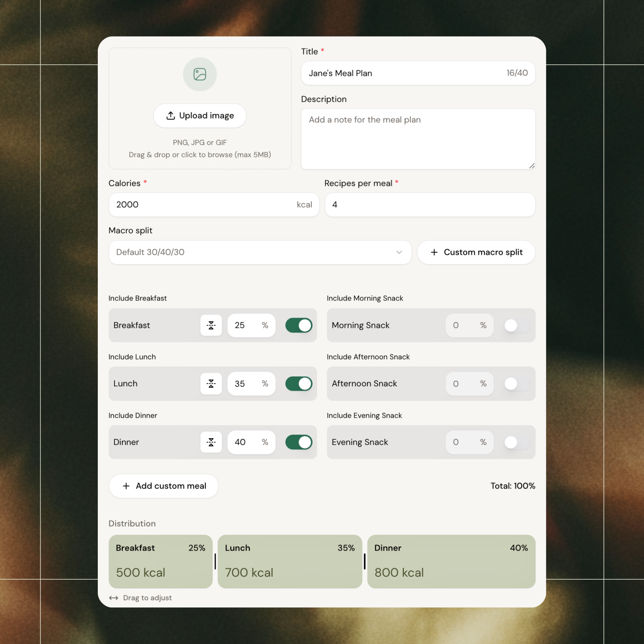Click the Breakfast auto-balance icon button
Viewport: 644px width, 644px height.
211,325
